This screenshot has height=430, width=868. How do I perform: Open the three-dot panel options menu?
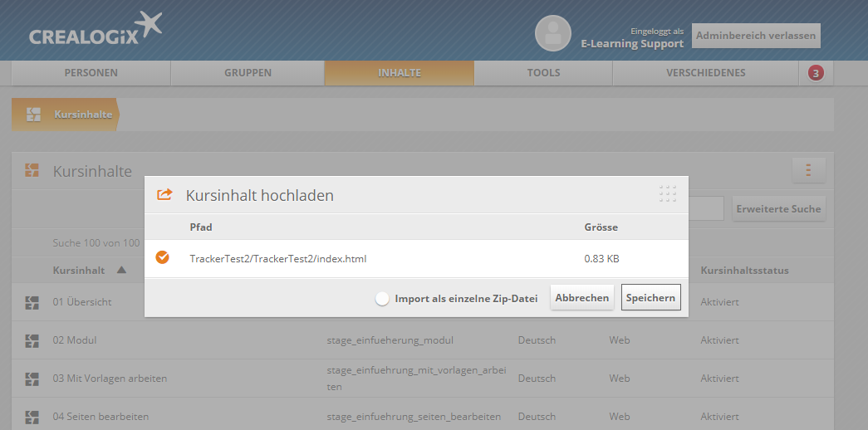[x=808, y=170]
